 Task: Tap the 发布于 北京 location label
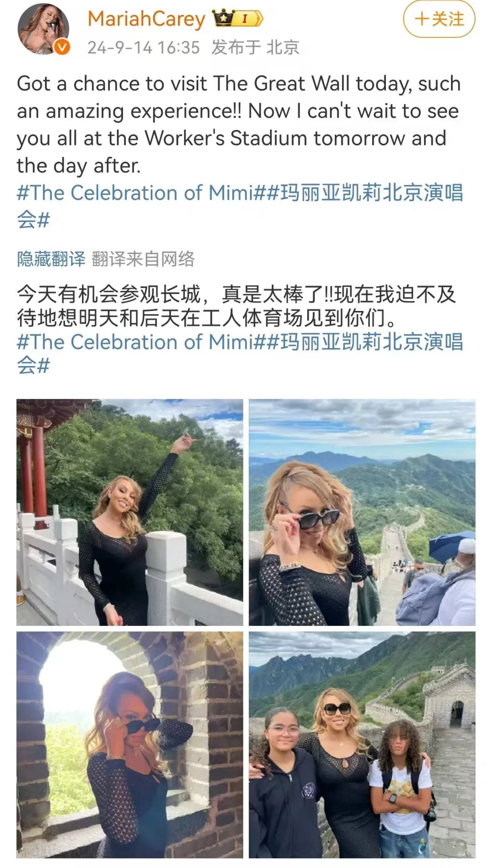coord(255,47)
